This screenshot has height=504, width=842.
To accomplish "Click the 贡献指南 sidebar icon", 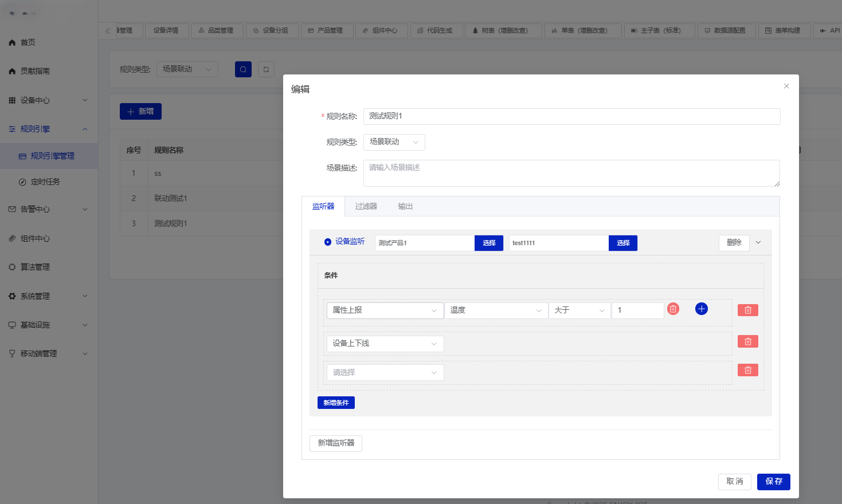I will tap(12, 71).
